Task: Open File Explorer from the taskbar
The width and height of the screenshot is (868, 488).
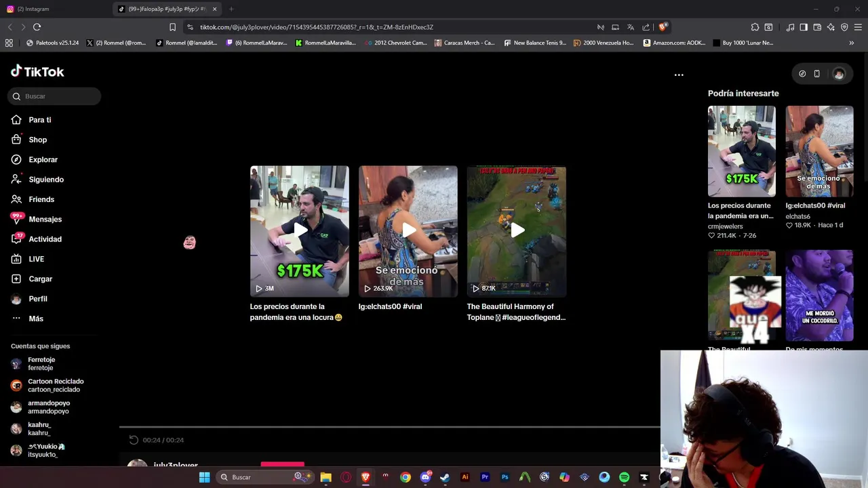Action: 325,477
